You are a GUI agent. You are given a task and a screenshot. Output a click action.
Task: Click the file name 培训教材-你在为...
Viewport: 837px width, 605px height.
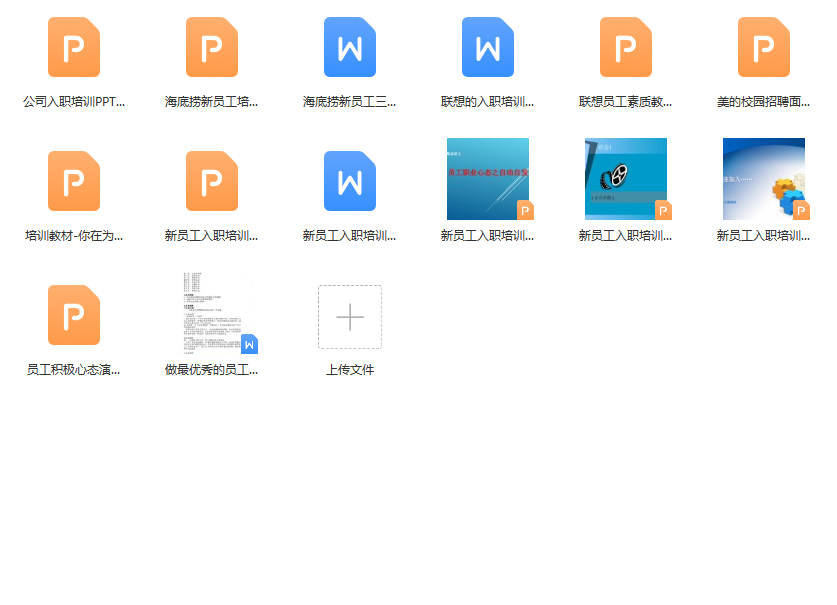[74, 235]
